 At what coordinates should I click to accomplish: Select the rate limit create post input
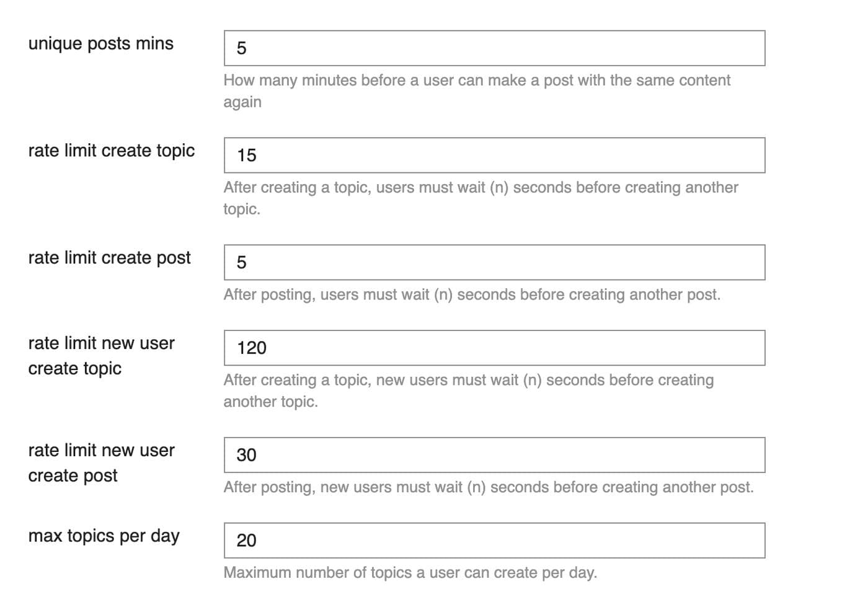point(494,263)
